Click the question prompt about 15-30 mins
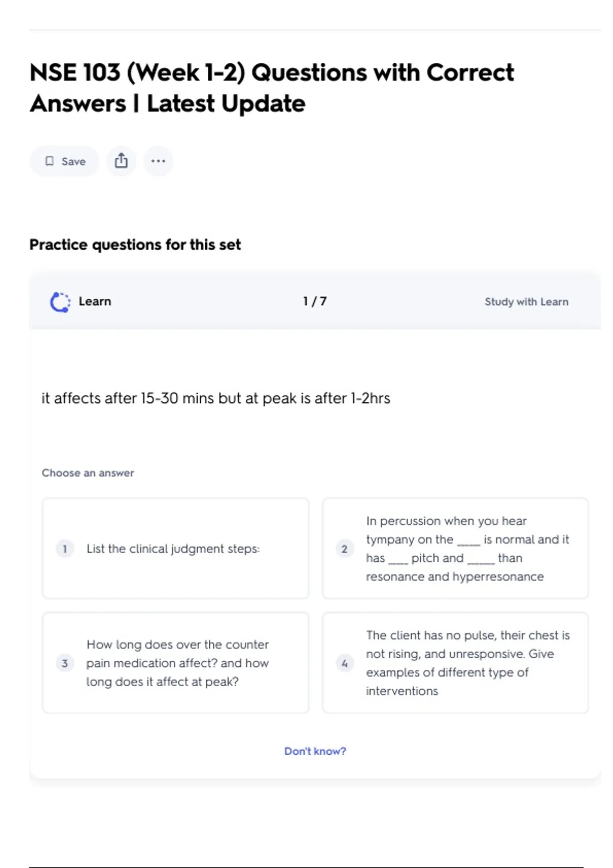 tap(216, 398)
